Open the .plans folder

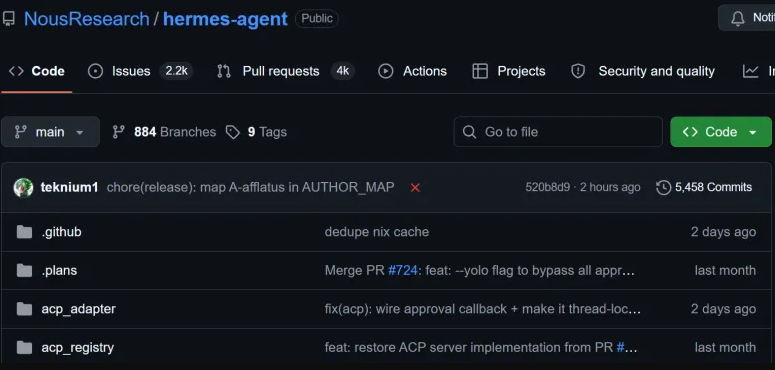pyautogui.click(x=59, y=271)
